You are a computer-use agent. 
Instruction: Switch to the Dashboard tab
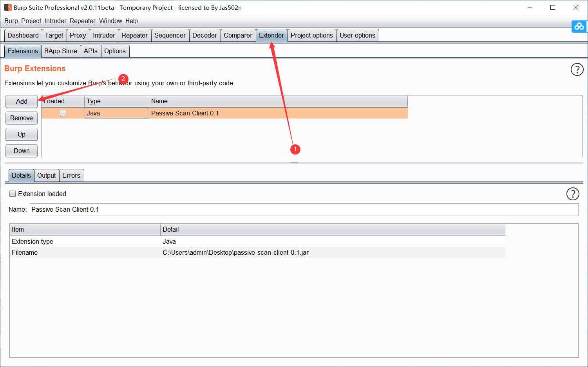(x=23, y=35)
